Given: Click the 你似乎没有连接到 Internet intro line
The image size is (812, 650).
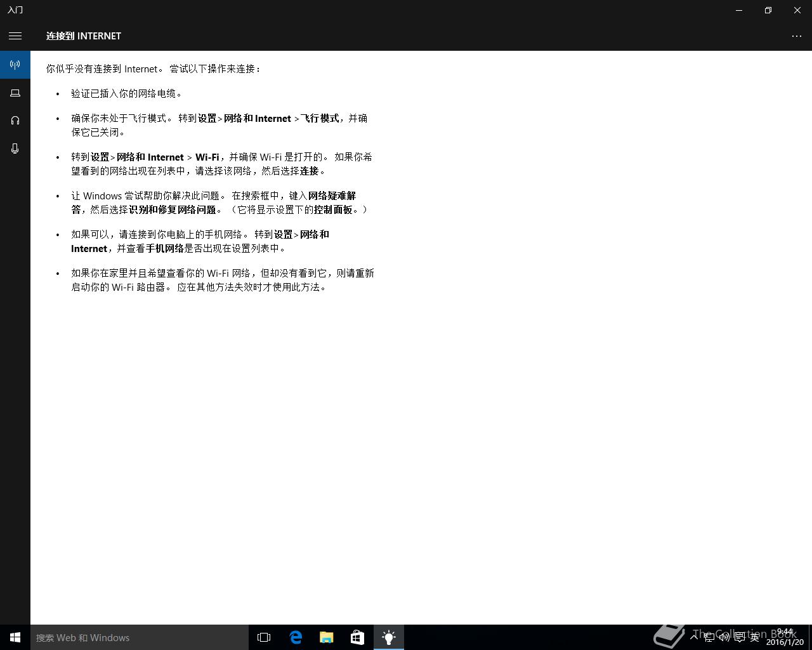Looking at the screenshot, I should coord(154,69).
